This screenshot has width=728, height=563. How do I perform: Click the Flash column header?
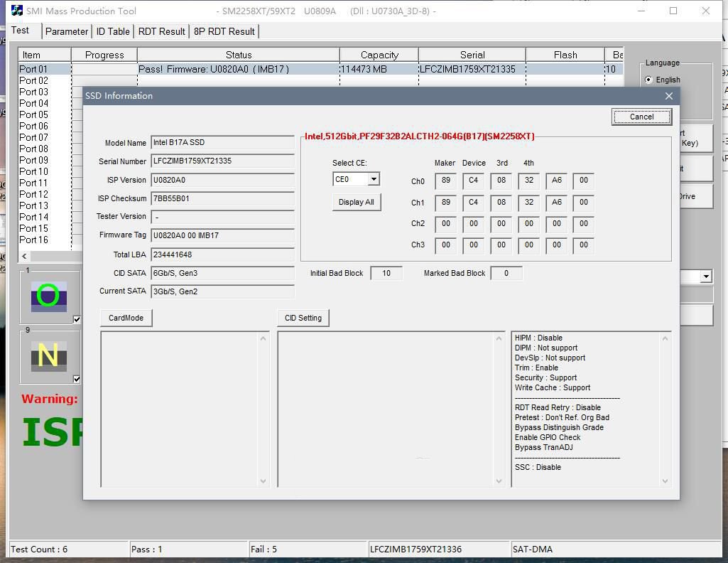pos(565,55)
